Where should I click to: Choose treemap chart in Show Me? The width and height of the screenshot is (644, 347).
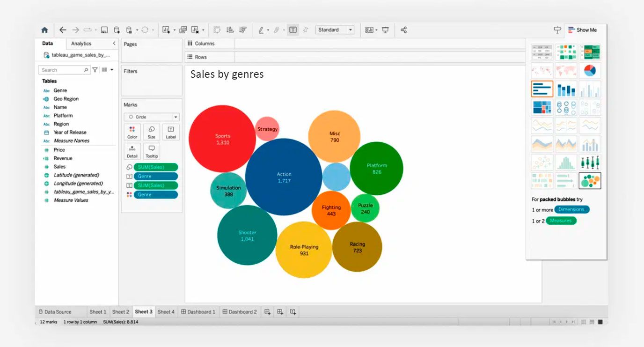pos(542,107)
